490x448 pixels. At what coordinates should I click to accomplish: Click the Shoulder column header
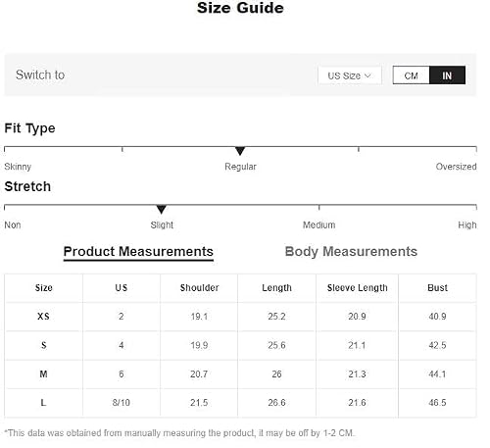click(199, 287)
